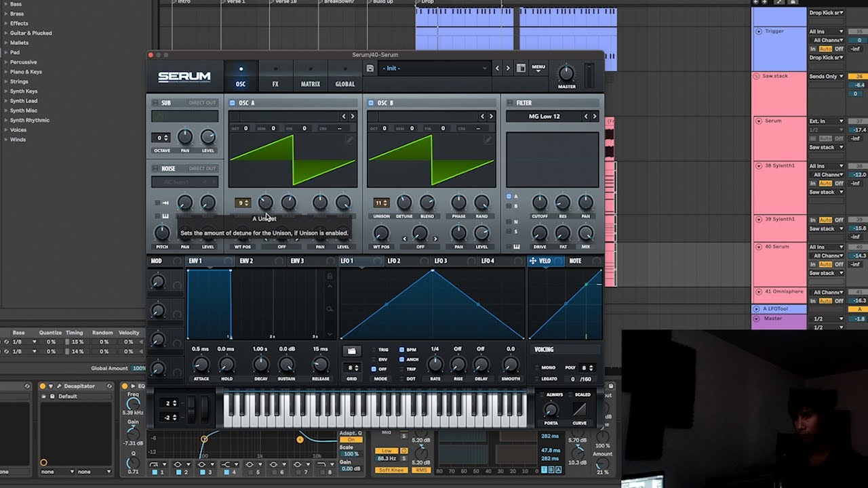Click the pencil edit icon in OSC B
Viewport: 868px width, 488px height.
point(488,140)
